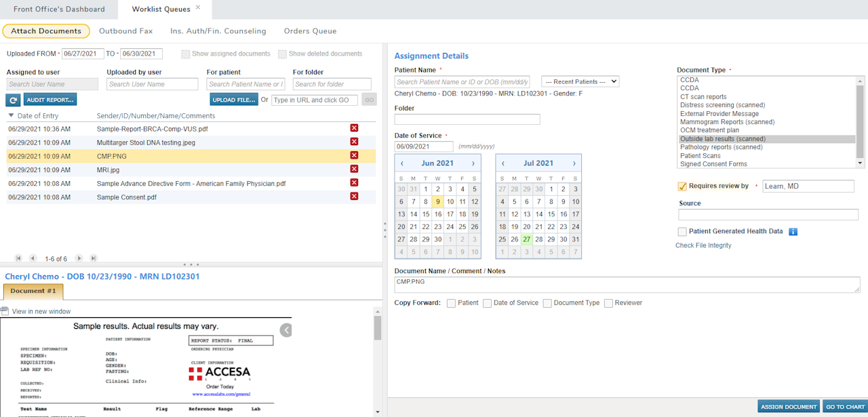This screenshot has width=868, height=417.
Task: Click the Patient Name search field
Action: [462, 82]
